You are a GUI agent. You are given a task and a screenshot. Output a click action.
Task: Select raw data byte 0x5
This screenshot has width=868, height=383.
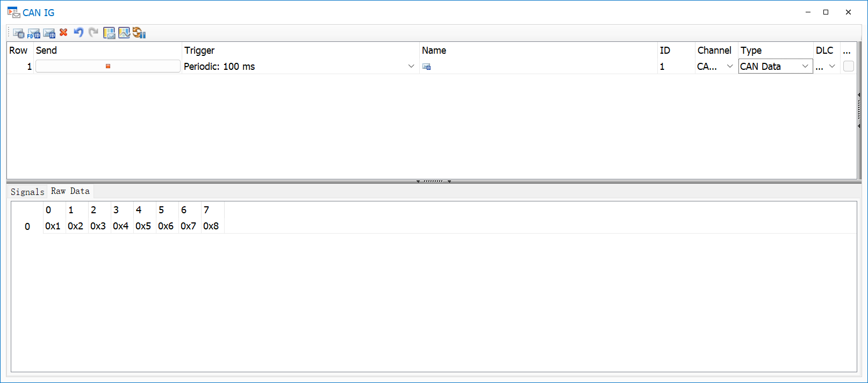144,226
